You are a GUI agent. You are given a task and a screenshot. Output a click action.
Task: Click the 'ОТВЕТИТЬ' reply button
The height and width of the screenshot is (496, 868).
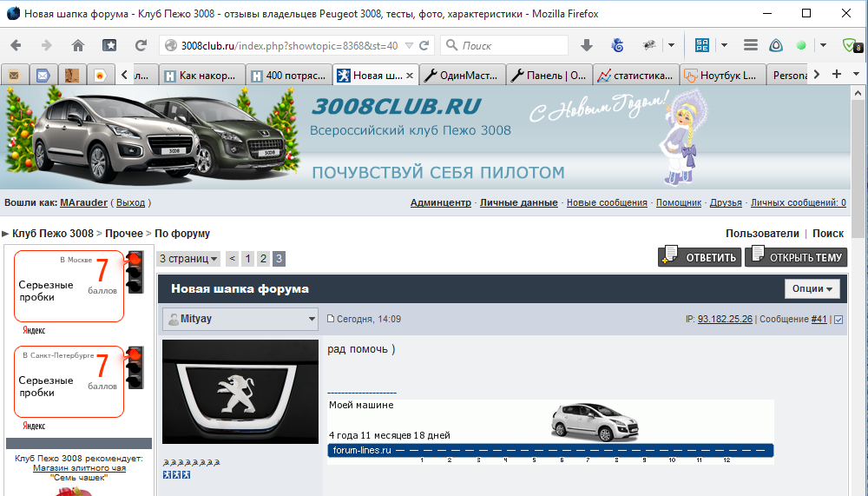[700, 257]
